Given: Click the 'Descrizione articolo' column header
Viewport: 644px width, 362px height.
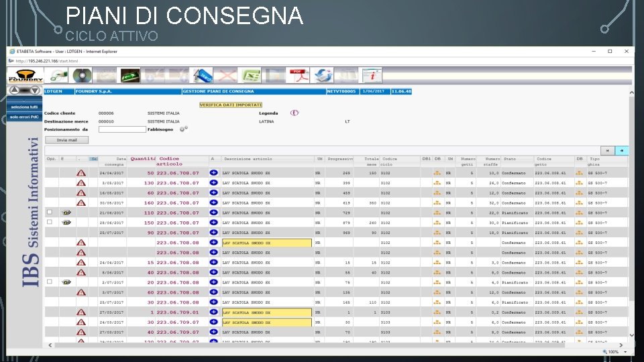Looking at the screenshot, I should (248, 159).
